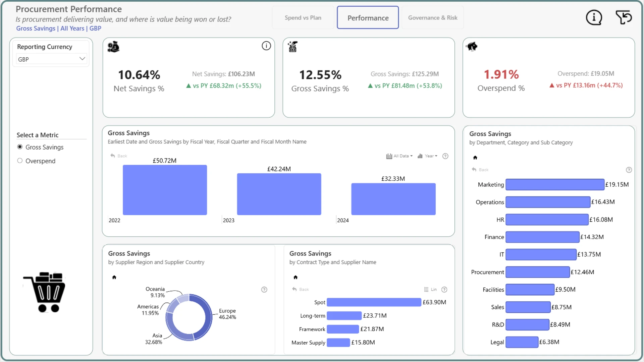The height and width of the screenshot is (362, 644).
Task: Click the R&D department bar
Action: click(x=527, y=324)
